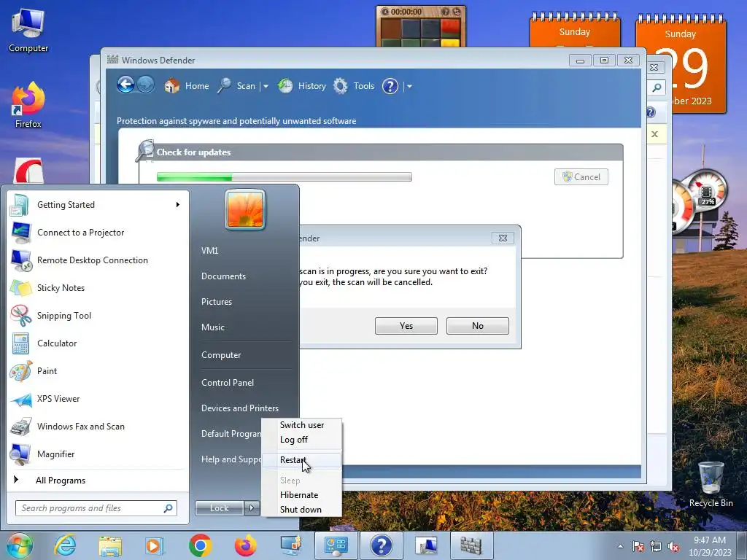The height and width of the screenshot is (560, 747).
Task: Launch Connect to a Projector
Action: click(x=97, y=233)
